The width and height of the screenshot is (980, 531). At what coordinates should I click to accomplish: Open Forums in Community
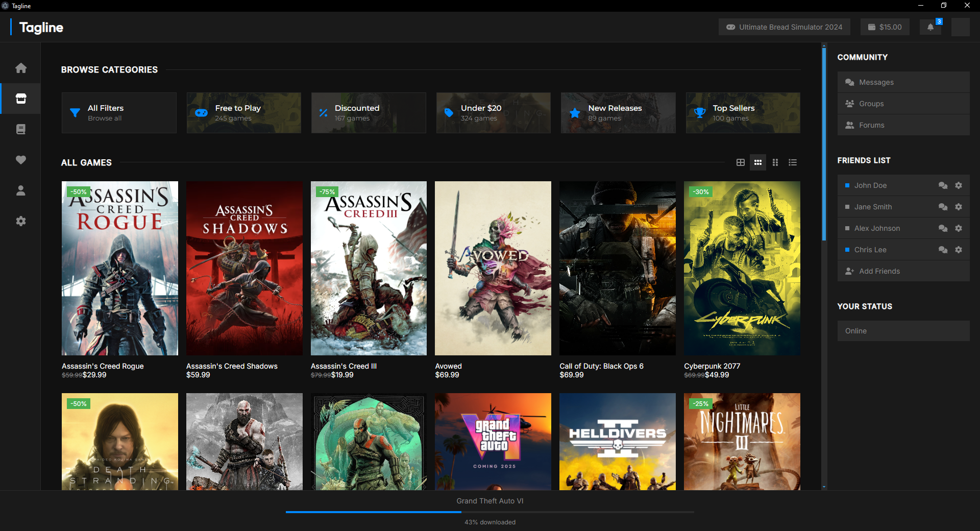coord(903,125)
